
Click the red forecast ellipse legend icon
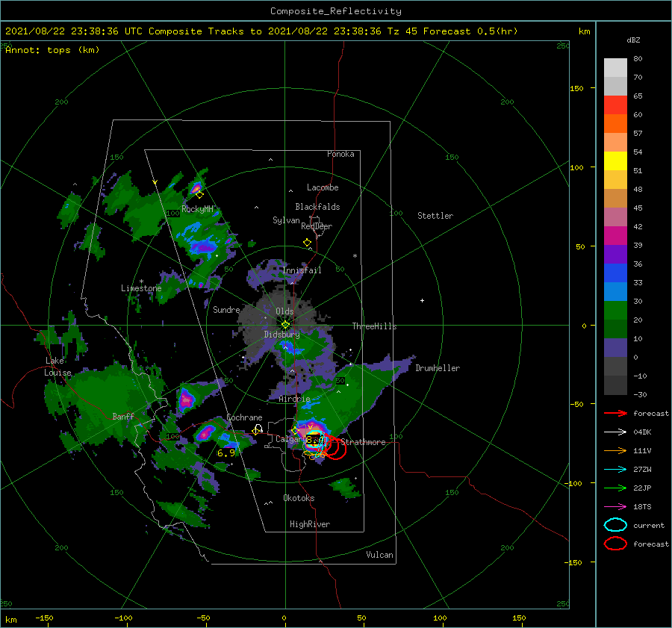[615, 544]
